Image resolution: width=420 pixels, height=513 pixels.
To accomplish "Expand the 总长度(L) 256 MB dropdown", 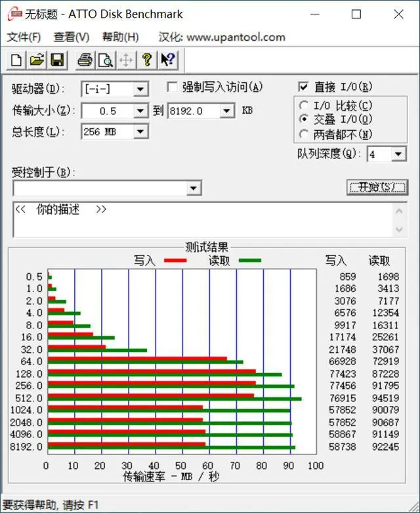I will click(x=140, y=131).
